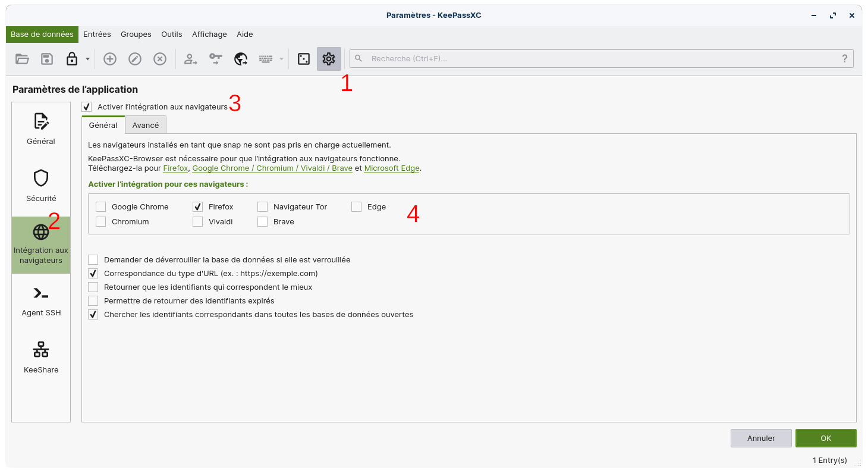Enable integration for Google Chrome
Viewport: 868px width, 473px height.
point(101,207)
